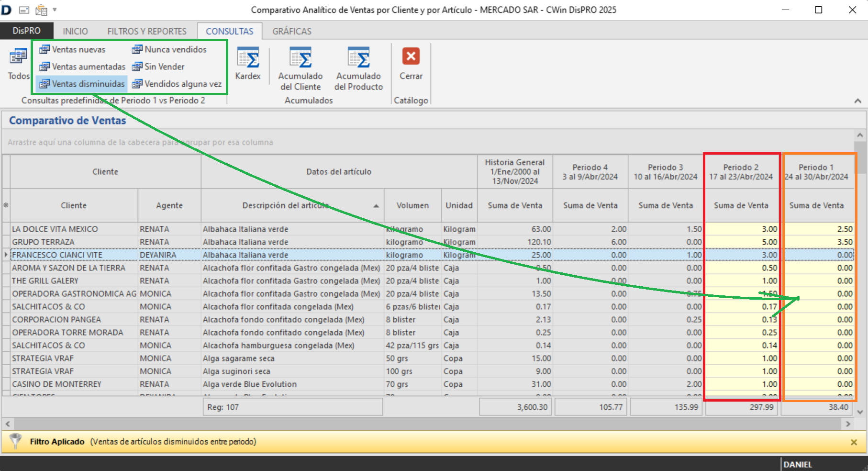Click the filter funnel icon
This screenshot has height=471, width=868.
click(16, 441)
